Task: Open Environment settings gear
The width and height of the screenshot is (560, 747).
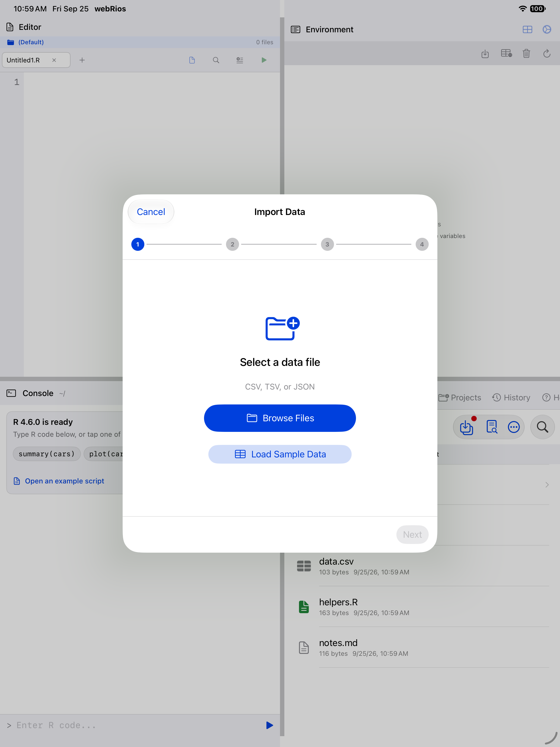Action: 547,29
